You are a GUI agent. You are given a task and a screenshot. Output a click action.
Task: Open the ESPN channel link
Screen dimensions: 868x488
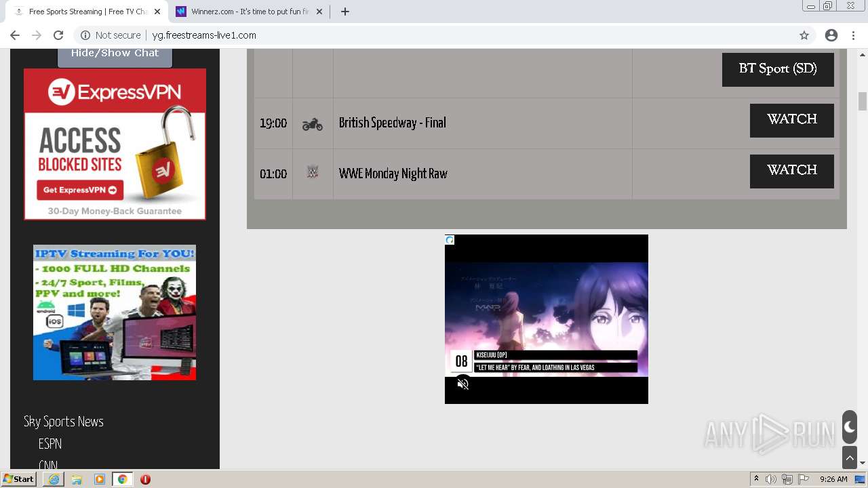pyautogui.click(x=50, y=444)
